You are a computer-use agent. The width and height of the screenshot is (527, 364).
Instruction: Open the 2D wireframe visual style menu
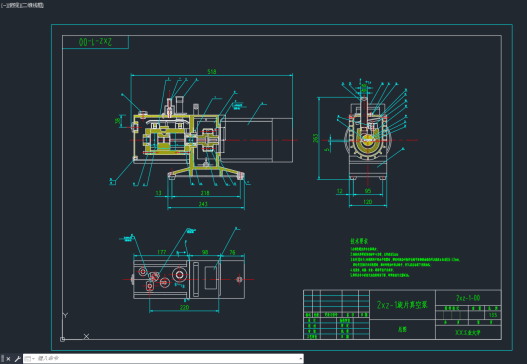[x=31, y=5]
